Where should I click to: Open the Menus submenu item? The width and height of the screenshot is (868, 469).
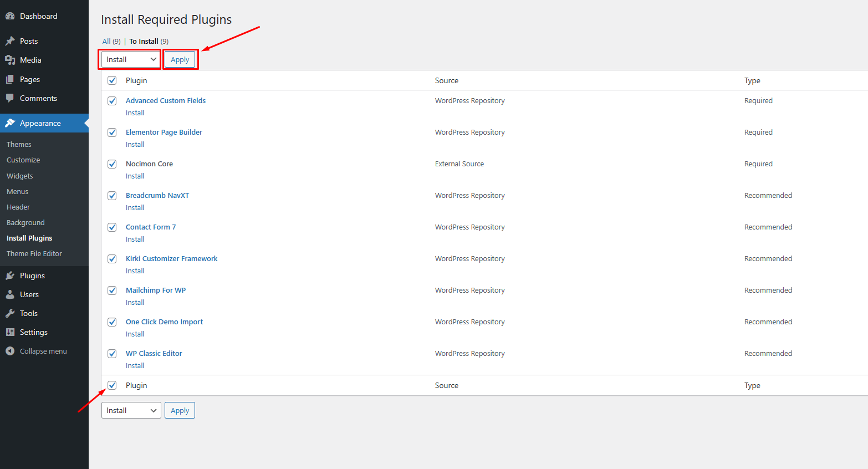point(17,191)
